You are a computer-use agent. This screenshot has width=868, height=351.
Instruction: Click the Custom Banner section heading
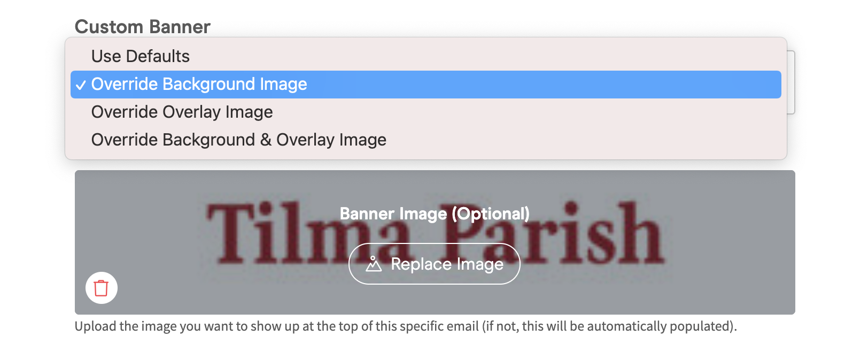[x=143, y=26]
